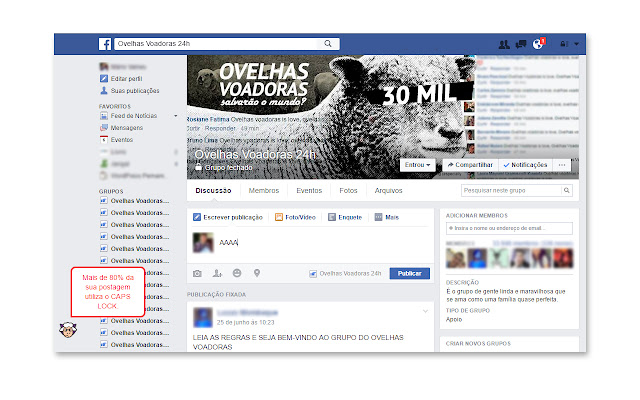
Task: Click the Publicar button
Action: click(x=409, y=273)
